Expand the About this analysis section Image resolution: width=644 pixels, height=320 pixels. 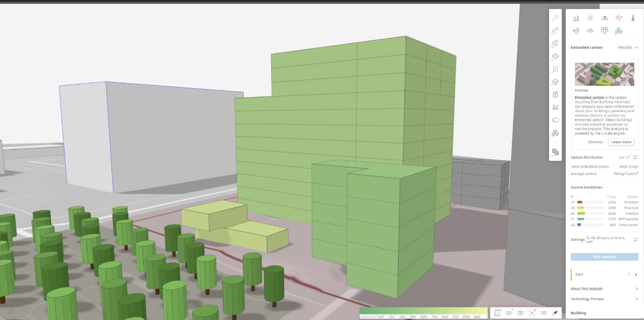click(604, 289)
